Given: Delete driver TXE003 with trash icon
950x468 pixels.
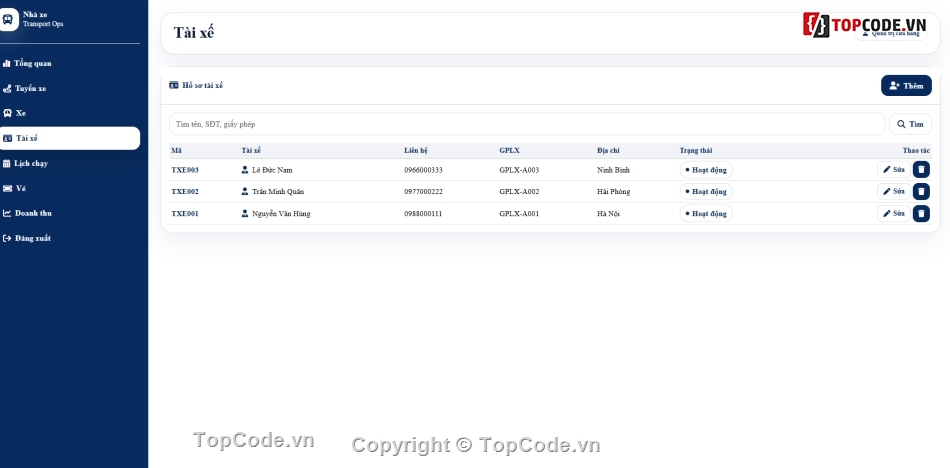Looking at the screenshot, I should [x=921, y=170].
